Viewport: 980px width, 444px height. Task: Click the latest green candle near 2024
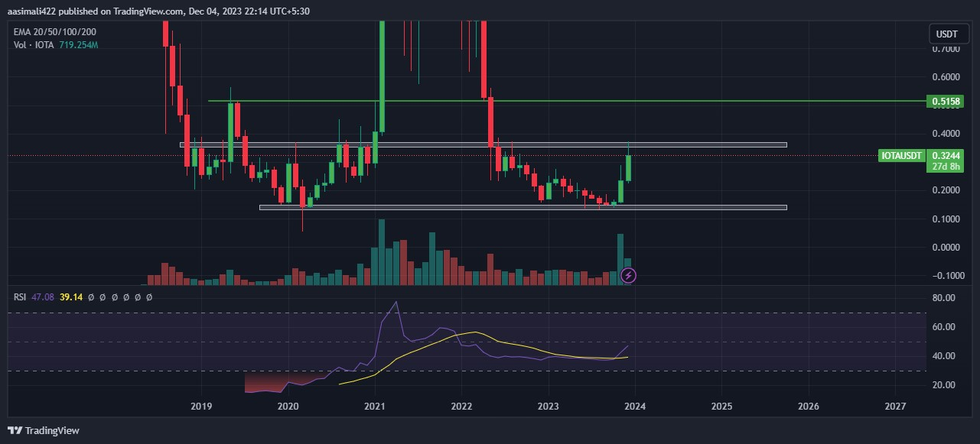pos(628,168)
